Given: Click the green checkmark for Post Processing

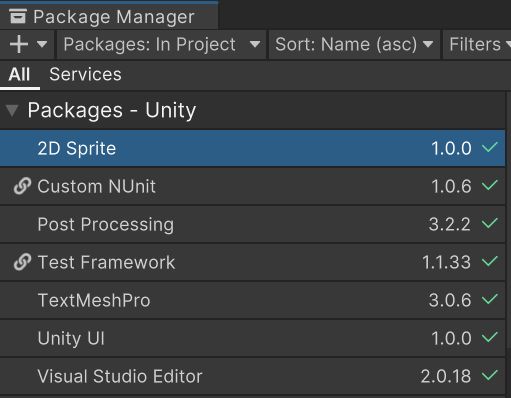Looking at the screenshot, I should pos(490,223).
